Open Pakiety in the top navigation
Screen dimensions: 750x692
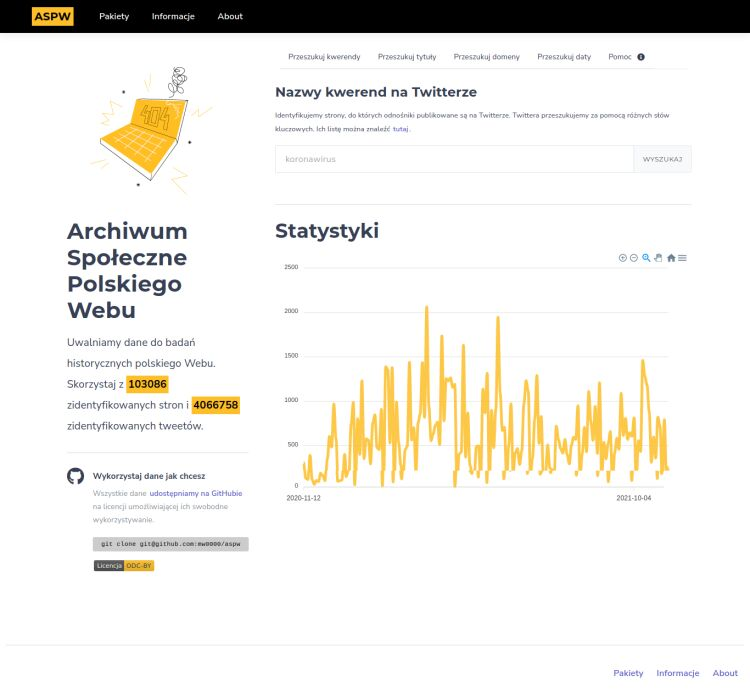[x=114, y=16]
